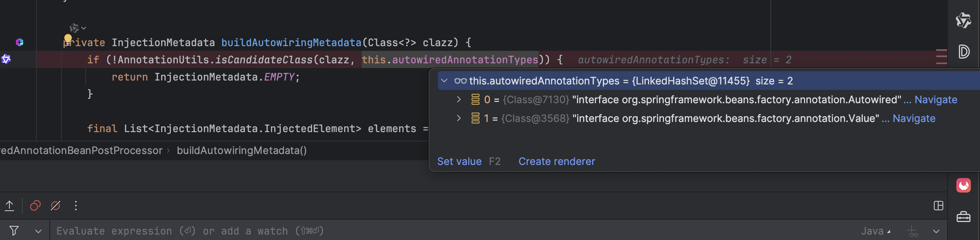Open the toolbox icon in right sidebar
The image size is (980, 240).
(963, 217)
